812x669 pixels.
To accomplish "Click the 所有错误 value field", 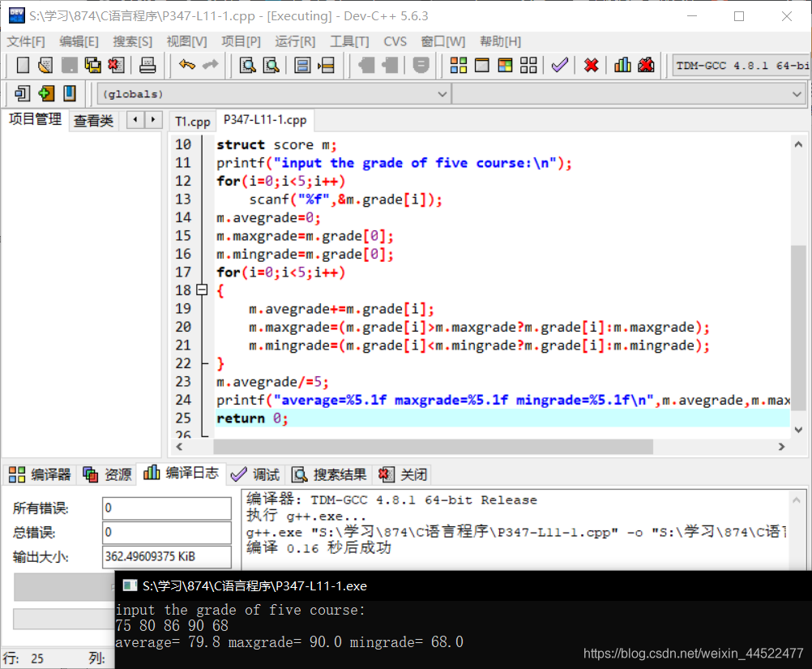I will 167,508.
